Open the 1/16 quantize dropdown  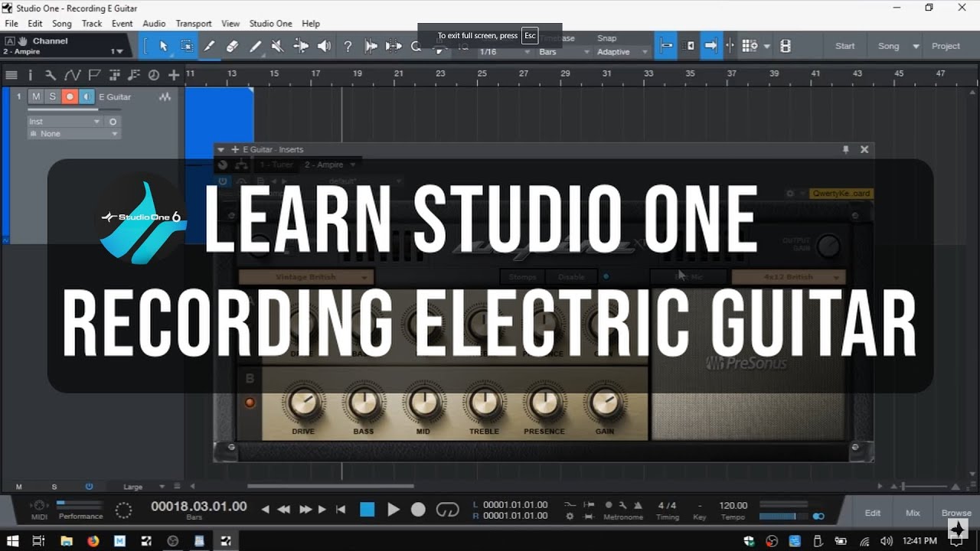[505, 52]
